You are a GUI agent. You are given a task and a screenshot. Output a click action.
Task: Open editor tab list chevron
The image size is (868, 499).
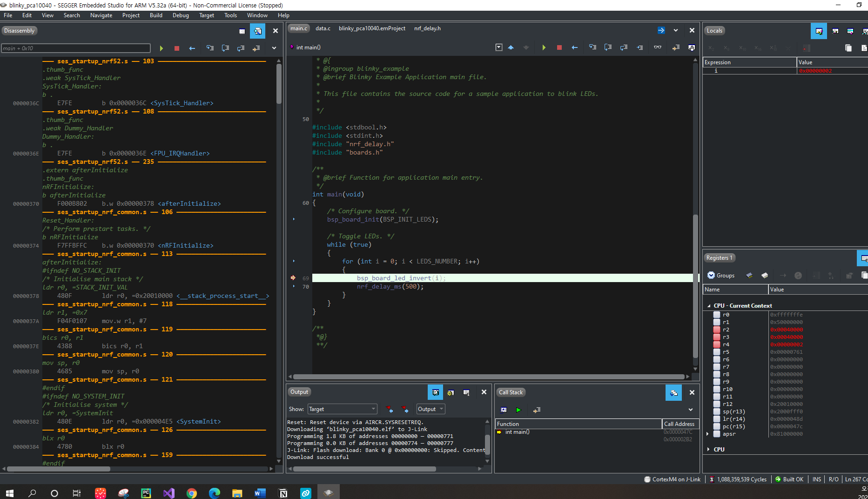pos(676,30)
